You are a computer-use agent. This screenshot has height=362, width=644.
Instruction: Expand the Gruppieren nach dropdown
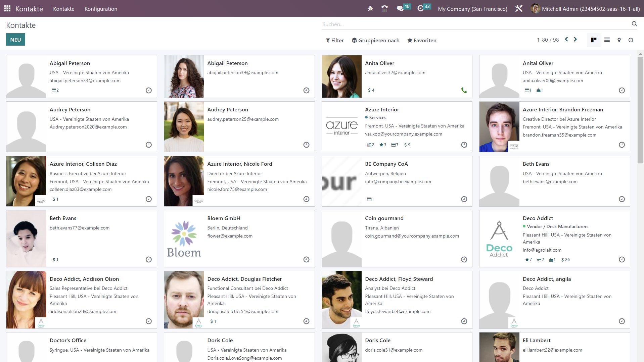375,40
